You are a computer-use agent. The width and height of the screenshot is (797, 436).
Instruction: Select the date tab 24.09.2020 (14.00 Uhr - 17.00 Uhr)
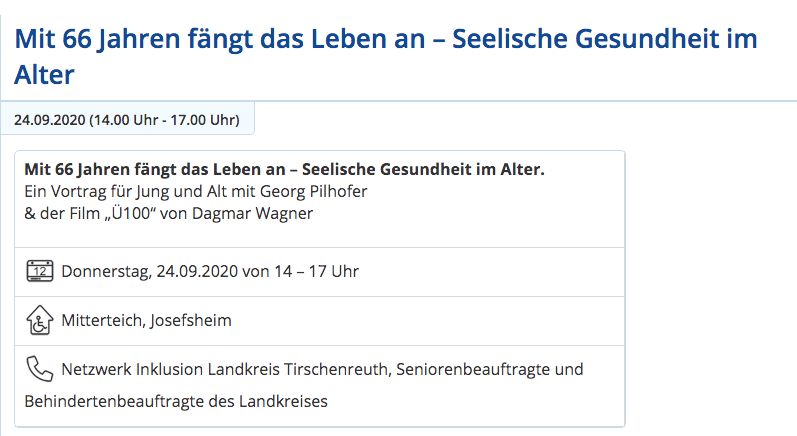(127, 120)
